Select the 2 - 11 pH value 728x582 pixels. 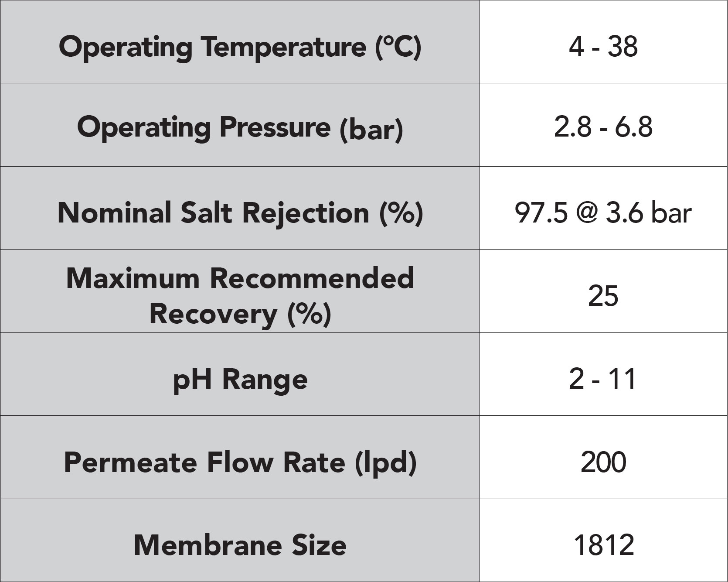(603, 379)
